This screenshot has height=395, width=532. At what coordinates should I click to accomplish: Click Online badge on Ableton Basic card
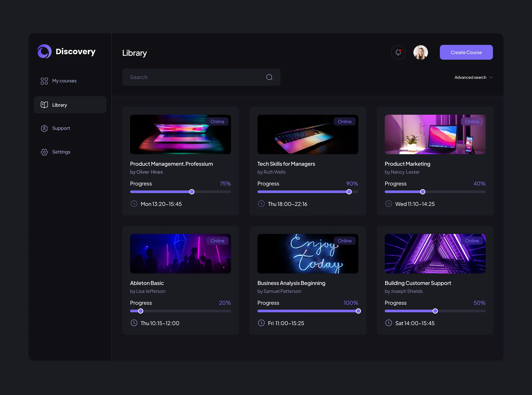tap(218, 241)
